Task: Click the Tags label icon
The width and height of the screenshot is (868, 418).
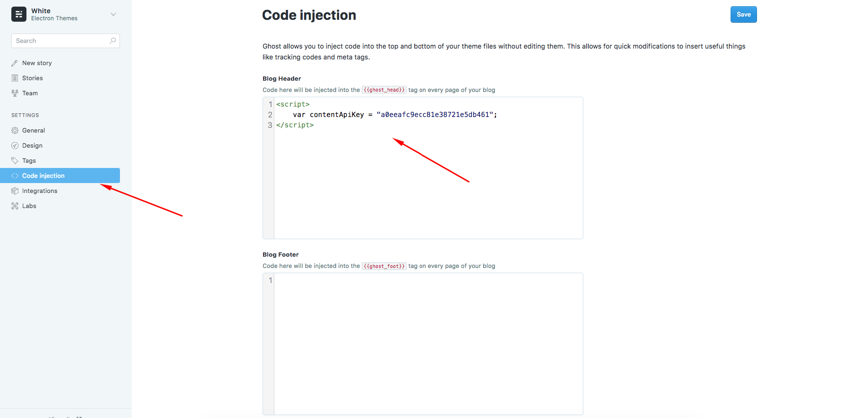Action: pos(15,160)
